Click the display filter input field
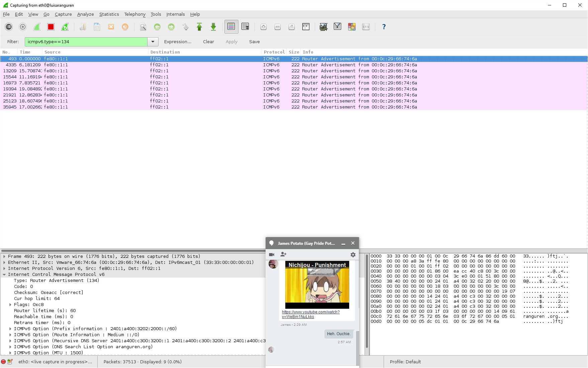This screenshot has height=368, width=588. coord(86,42)
